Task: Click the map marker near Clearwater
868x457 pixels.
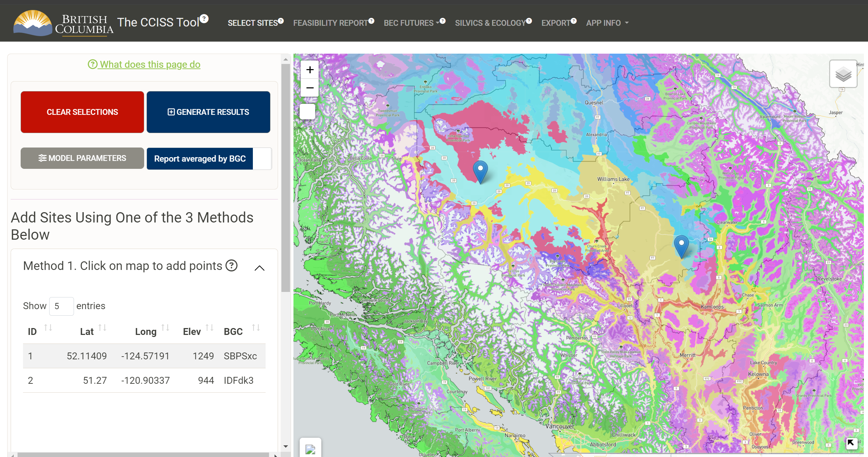Action: click(681, 245)
